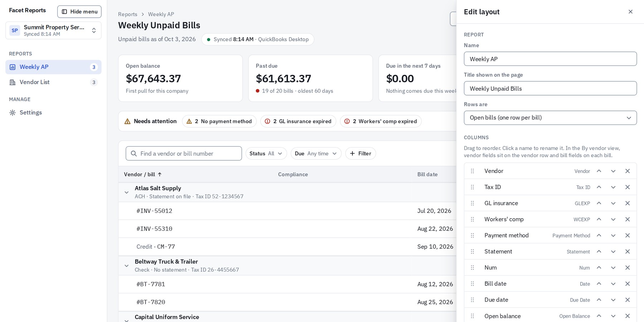The image size is (644, 322).
Task: Remove the Tax ID column
Action: pyautogui.click(x=628, y=187)
